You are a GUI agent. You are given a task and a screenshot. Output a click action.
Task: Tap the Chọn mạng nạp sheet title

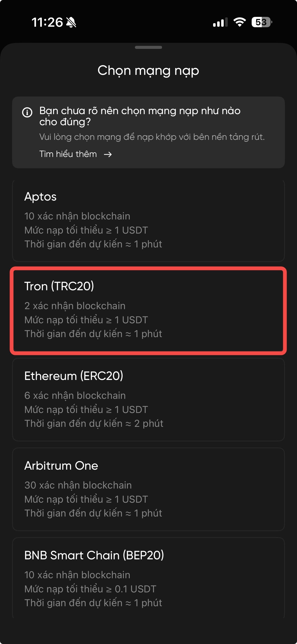(148, 71)
